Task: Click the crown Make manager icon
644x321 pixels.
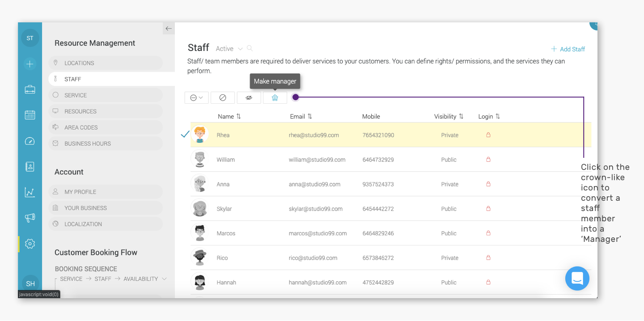Action: click(275, 97)
